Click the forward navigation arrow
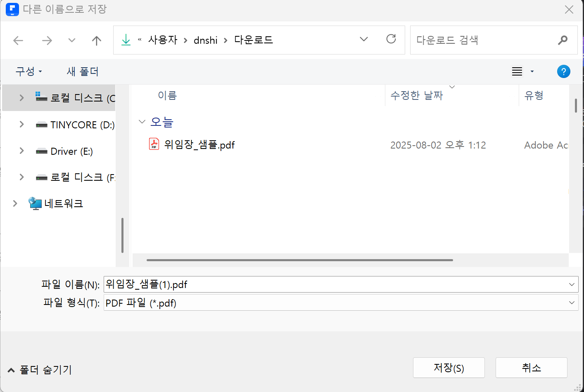 47,40
